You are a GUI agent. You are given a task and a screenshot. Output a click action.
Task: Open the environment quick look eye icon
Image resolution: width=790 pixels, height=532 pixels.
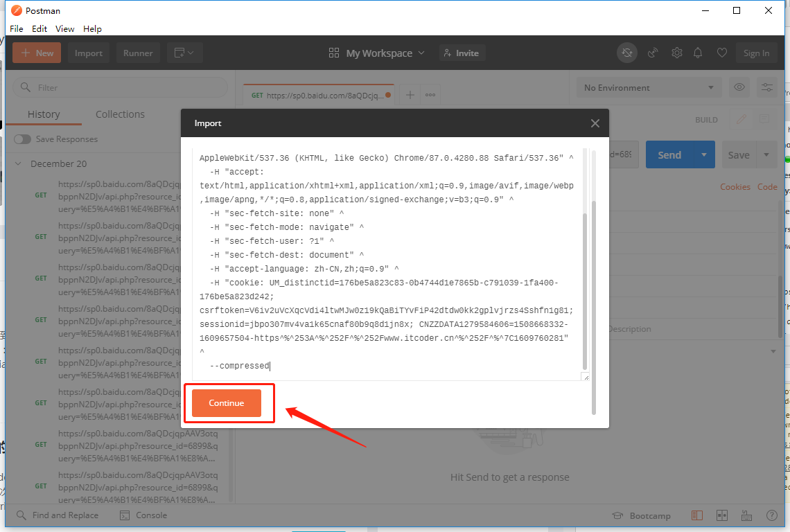(739, 87)
